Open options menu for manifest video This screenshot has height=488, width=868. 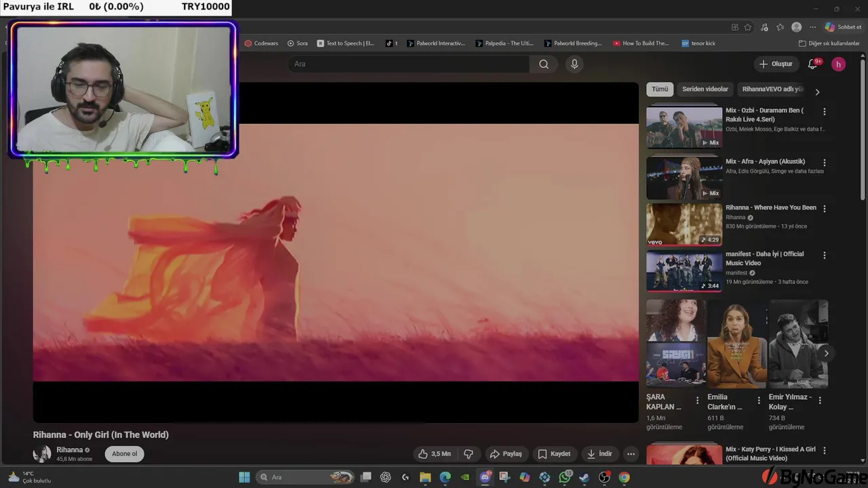point(825,256)
